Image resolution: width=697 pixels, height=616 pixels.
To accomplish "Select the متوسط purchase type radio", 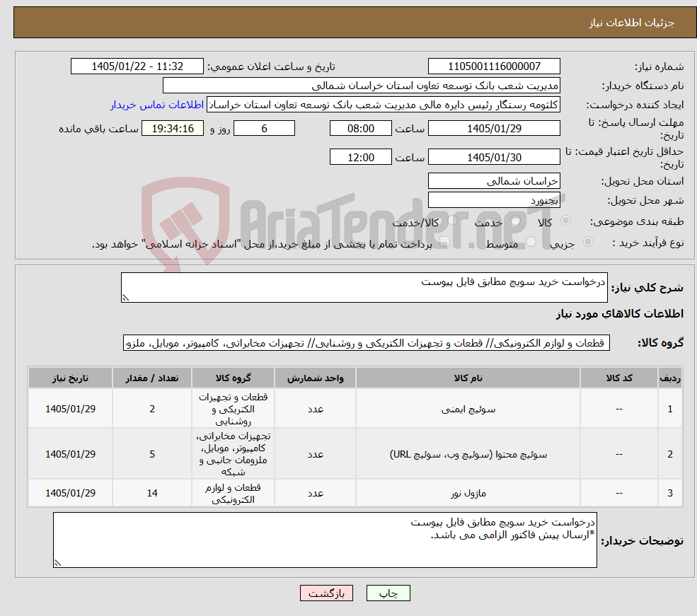I will tap(531, 242).
